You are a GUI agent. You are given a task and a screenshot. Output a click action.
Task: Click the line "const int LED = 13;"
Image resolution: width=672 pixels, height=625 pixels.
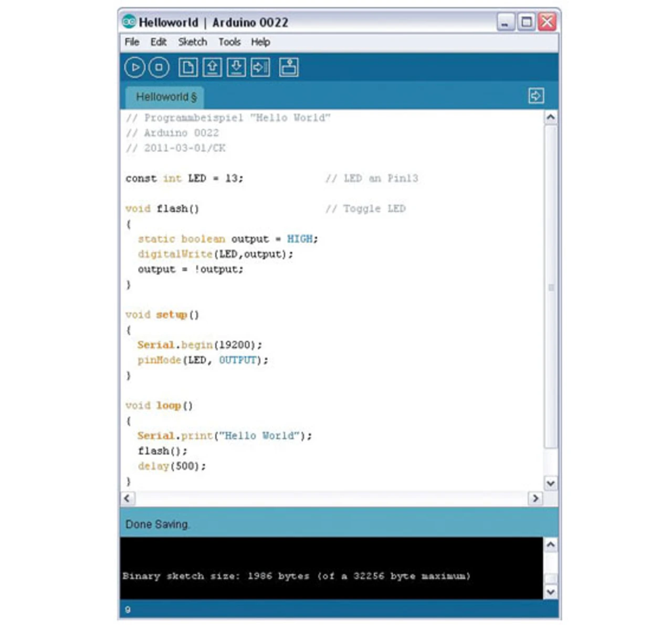pyautogui.click(x=184, y=179)
